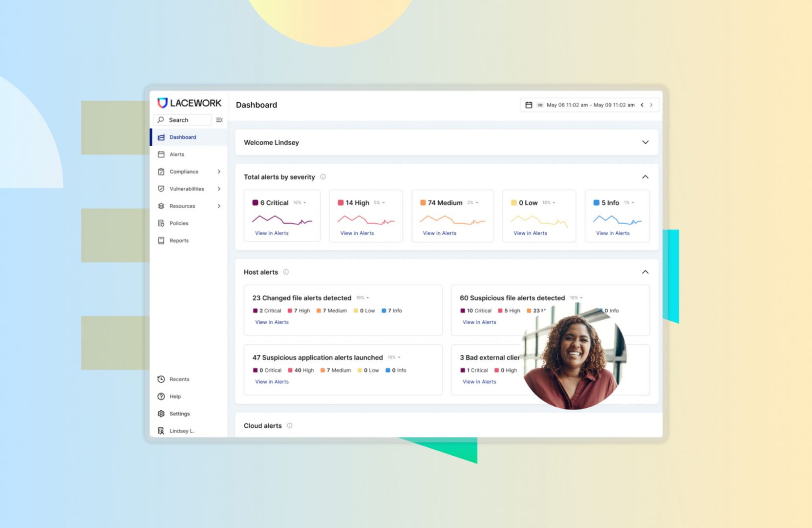The height and width of the screenshot is (528, 812).
Task: Click the purple Critical swatch in severity card
Action: tap(255, 203)
